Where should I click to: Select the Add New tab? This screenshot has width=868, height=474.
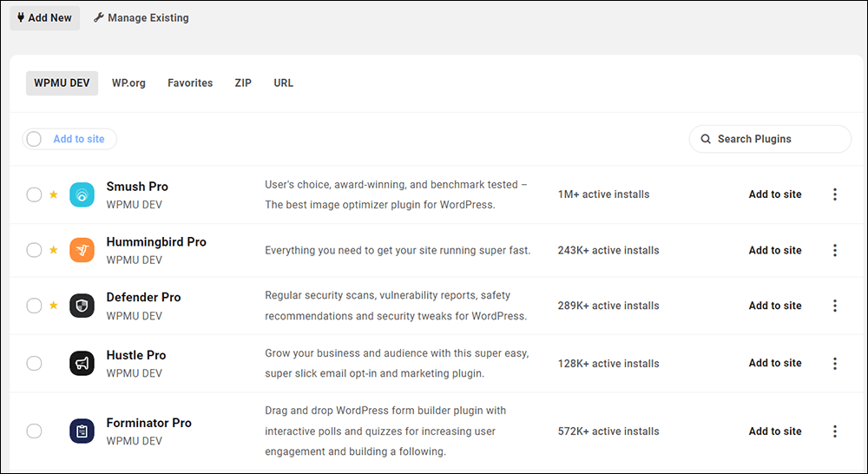[x=45, y=17]
